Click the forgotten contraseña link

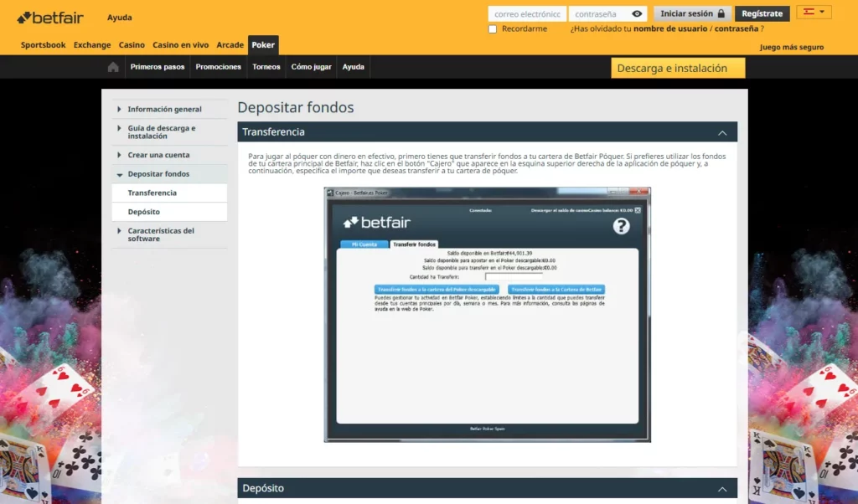(736, 28)
